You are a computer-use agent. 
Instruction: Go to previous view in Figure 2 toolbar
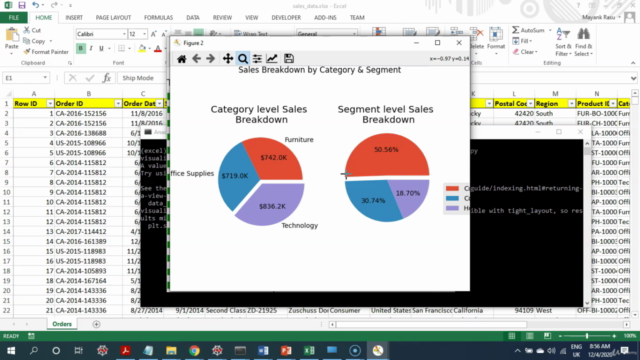[196, 59]
